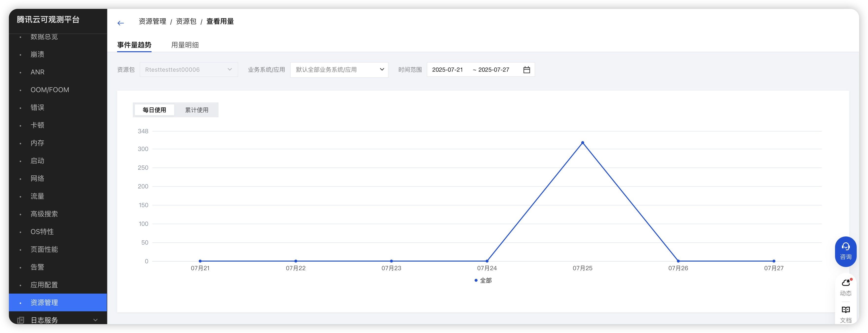The width and height of the screenshot is (868, 333).
Task: Click the back arrow icon
Action: tap(121, 23)
